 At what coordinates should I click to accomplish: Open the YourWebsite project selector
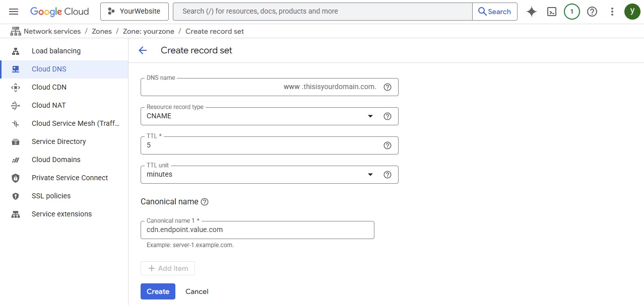(x=134, y=11)
